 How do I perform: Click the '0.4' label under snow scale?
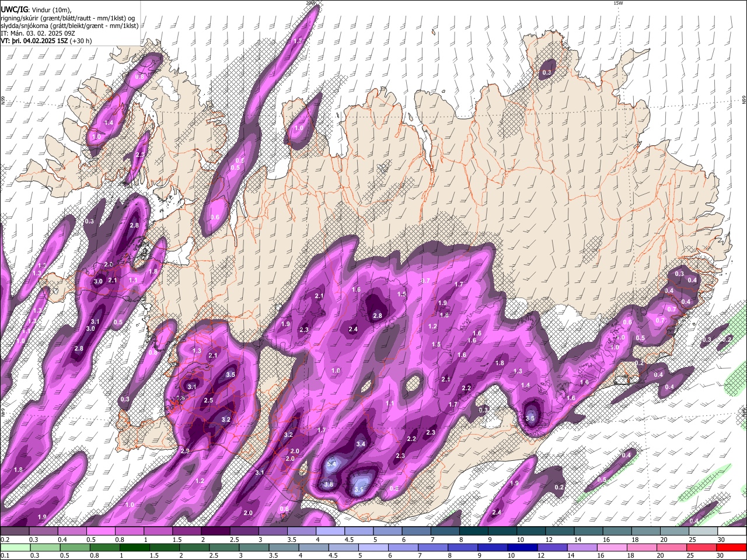pyautogui.click(x=62, y=540)
